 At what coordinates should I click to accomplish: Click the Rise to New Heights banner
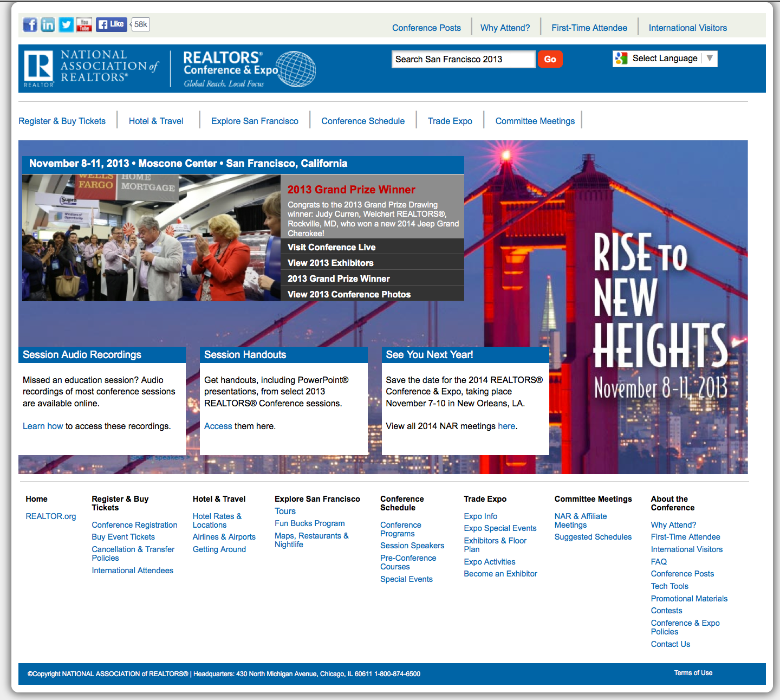pyautogui.click(x=661, y=317)
